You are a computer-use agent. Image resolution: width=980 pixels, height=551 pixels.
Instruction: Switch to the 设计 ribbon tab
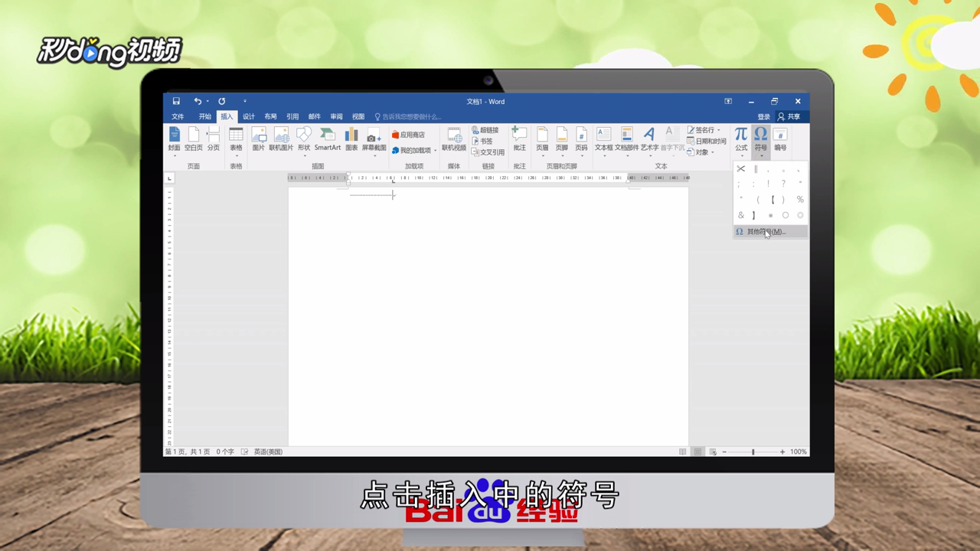point(249,116)
